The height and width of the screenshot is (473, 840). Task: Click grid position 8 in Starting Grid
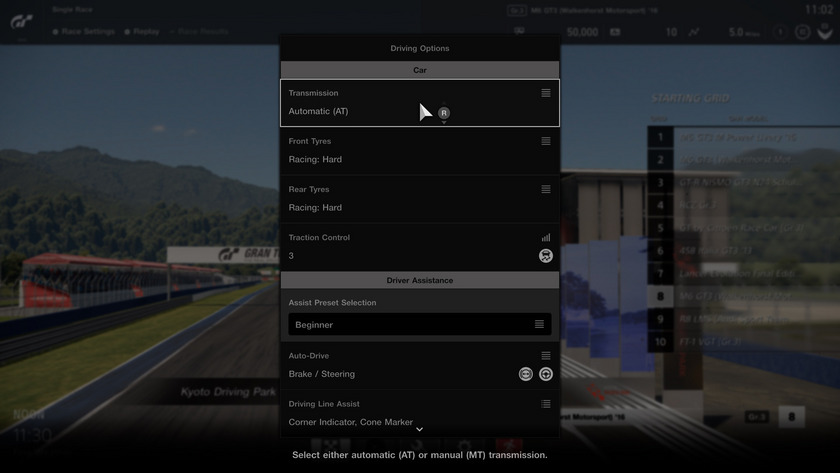660,296
